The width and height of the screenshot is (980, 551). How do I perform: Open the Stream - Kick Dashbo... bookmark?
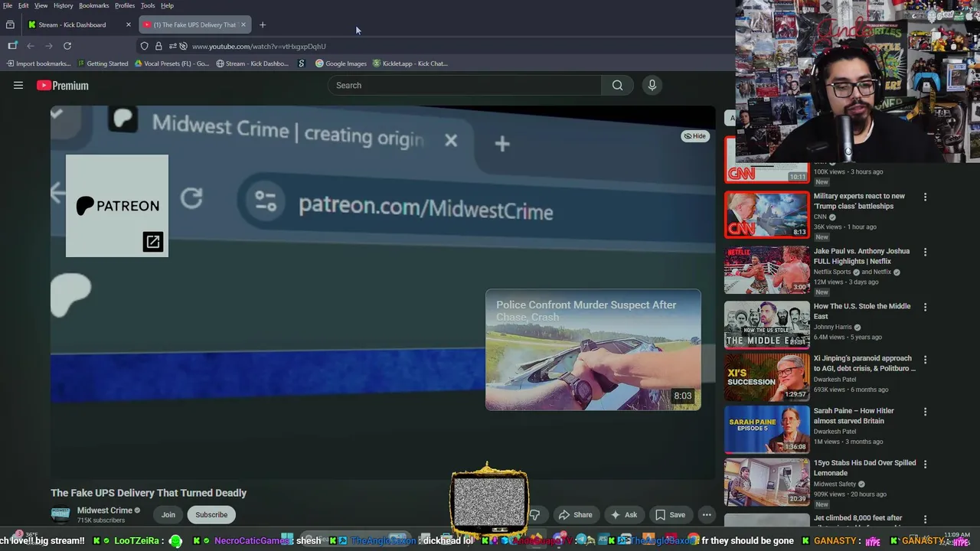(252, 64)
